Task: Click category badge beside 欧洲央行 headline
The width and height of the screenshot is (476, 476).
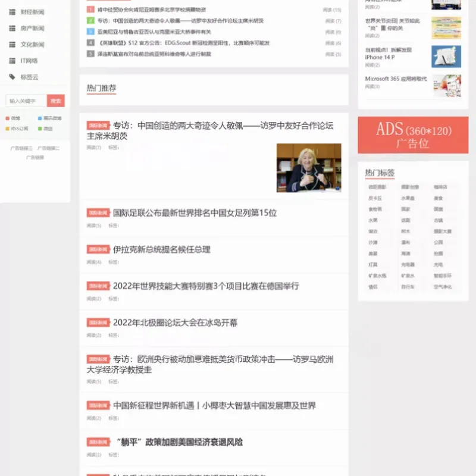Action: pos(98,359)
